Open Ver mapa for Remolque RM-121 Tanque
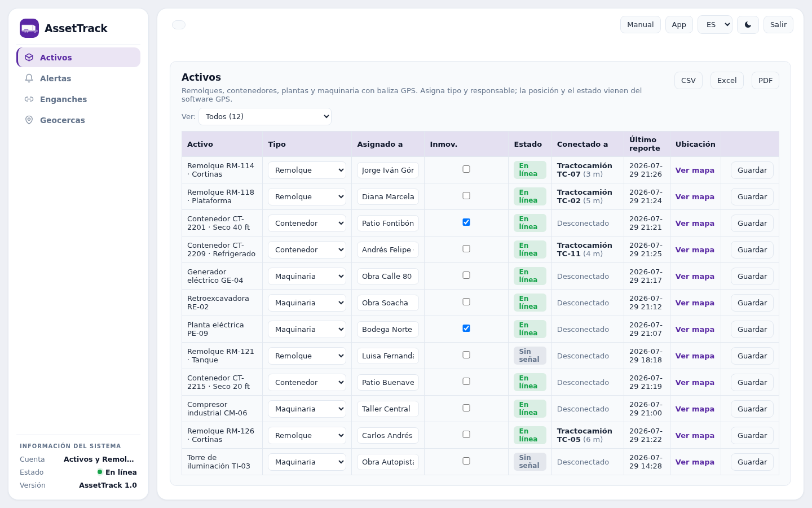 point(695,356)
